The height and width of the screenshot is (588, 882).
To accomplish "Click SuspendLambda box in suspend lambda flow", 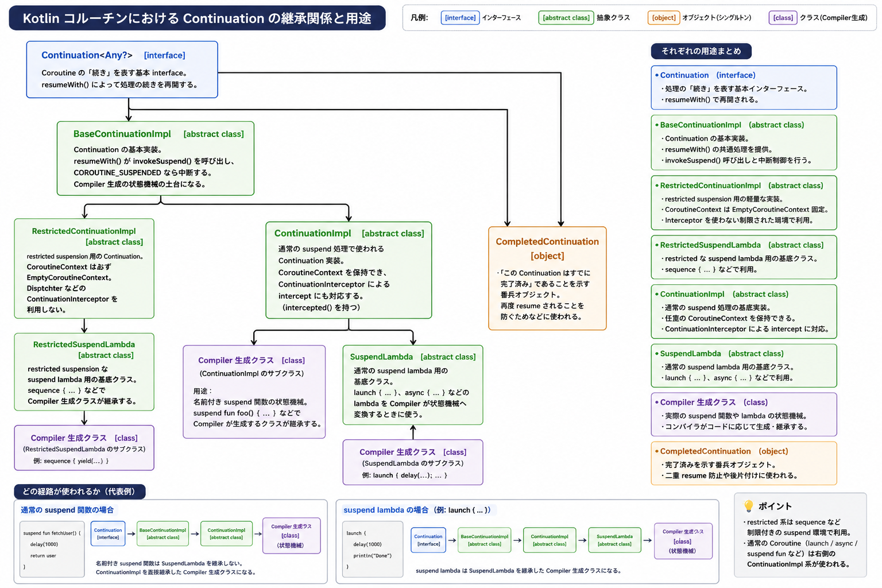I will pyautogui.click(x=614, y=540).
